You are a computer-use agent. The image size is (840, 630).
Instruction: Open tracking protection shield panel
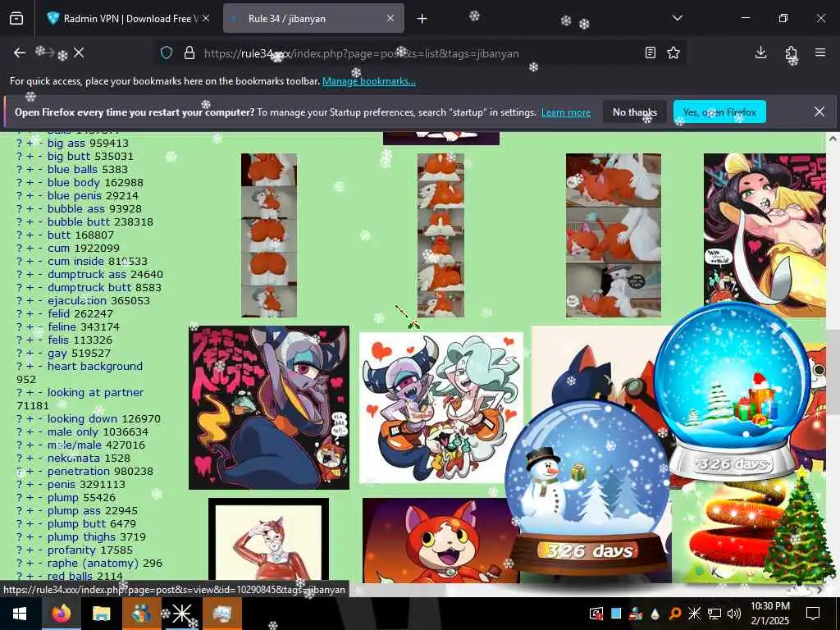point(167,53)
